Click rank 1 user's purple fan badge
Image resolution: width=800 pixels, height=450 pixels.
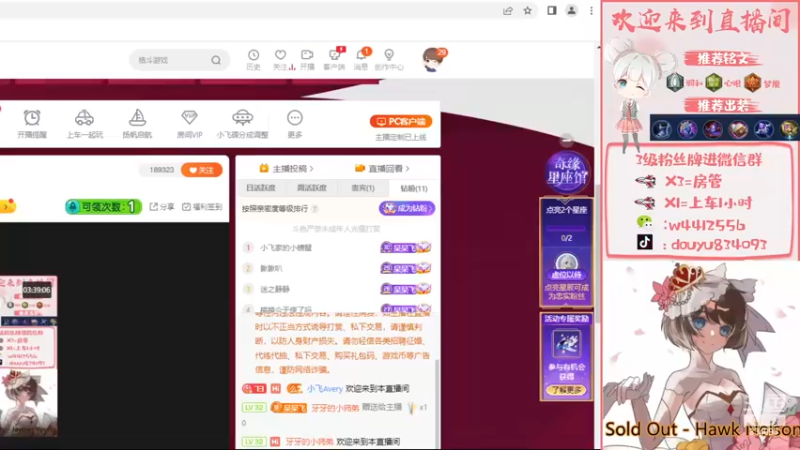[406, 247]
